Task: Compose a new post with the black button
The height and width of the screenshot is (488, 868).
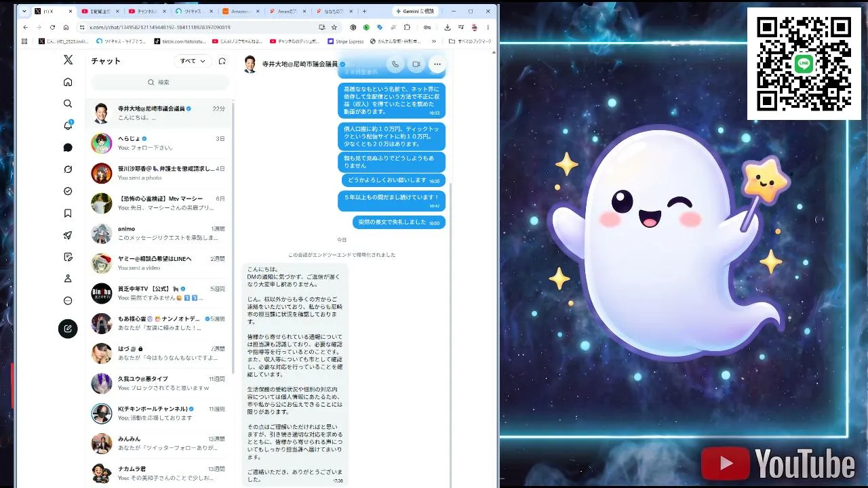Action: pyautogui.click(x=68, y=329)
